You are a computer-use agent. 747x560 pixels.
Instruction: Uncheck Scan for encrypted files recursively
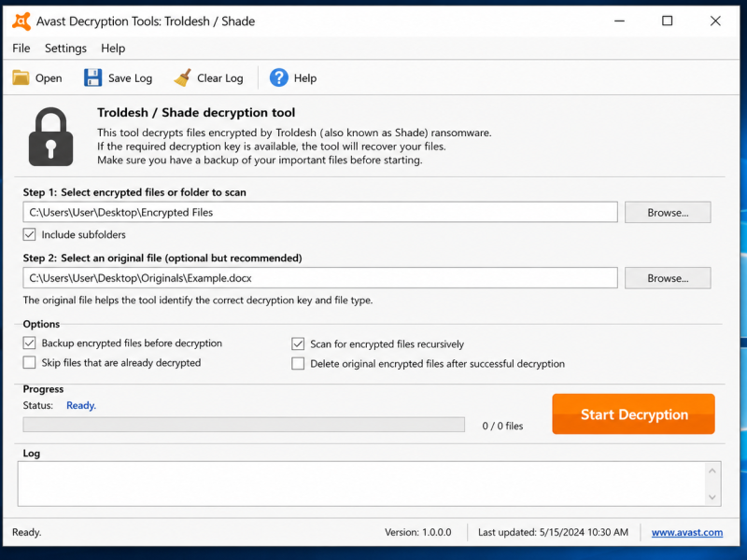coord(298,343)
